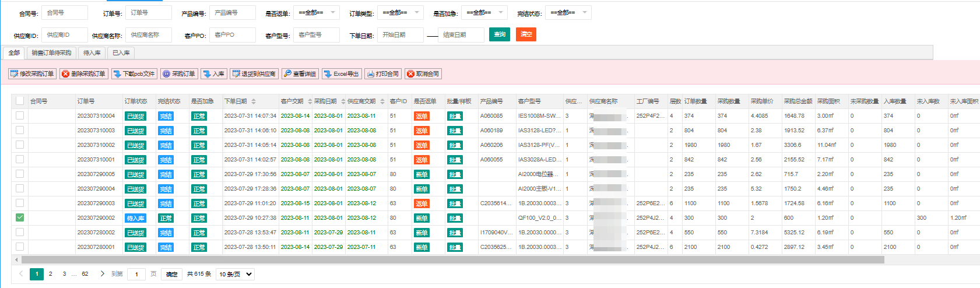Click the 结束日期 end date field
980x288 pixels.
(461, 35)
